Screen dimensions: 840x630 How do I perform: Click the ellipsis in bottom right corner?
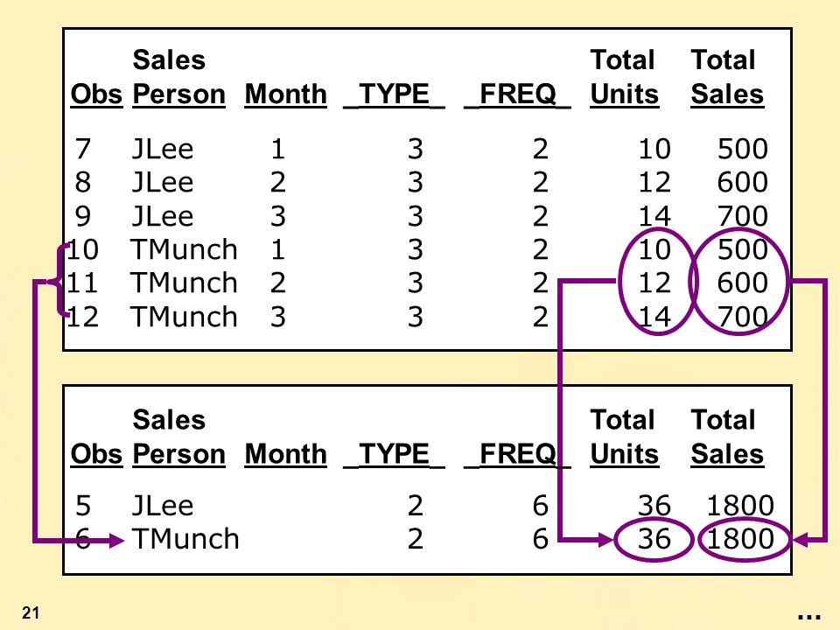(x=808, y=618)
